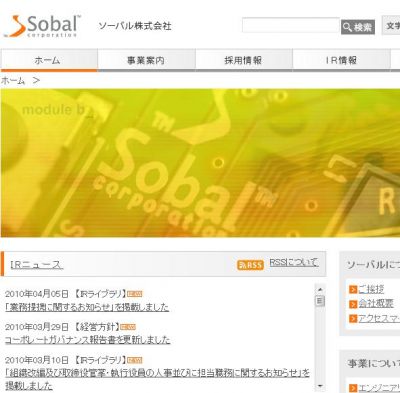Screen dimensions: 400x393
Task: Click the news list scroll-down arrow
Action: 320,386
